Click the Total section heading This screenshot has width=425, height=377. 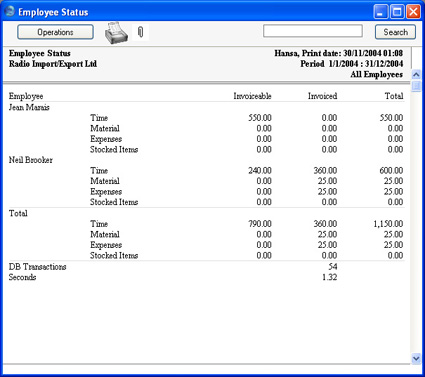pyautogui.click(x=18, y=213)
